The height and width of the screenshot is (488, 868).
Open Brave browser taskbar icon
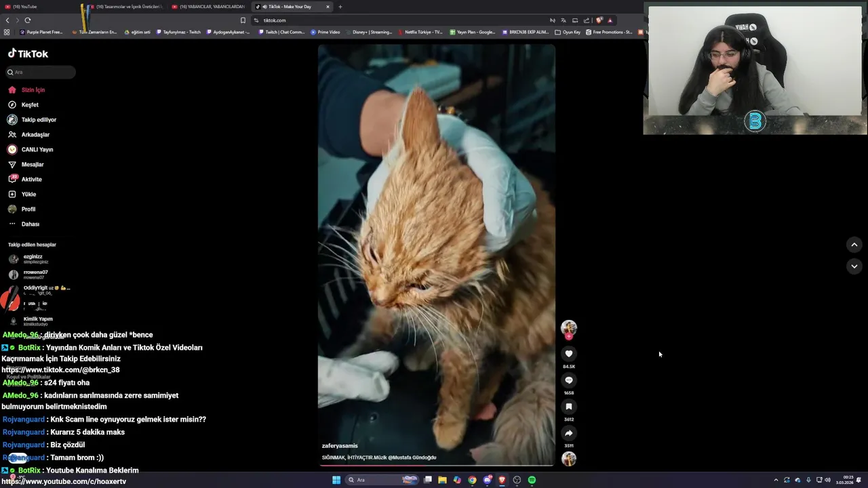502,480
